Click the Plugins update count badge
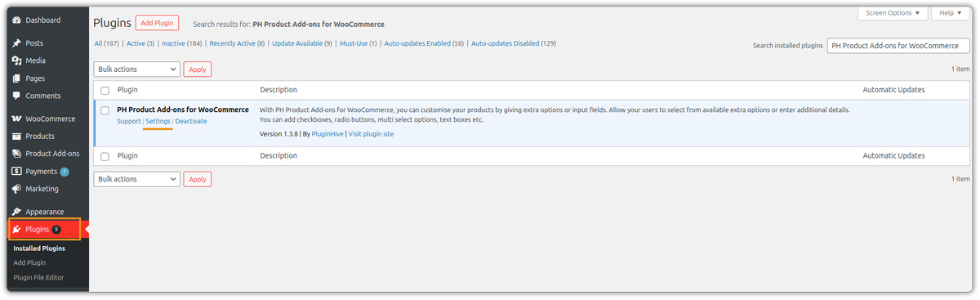This screenshot has height=300, width=980. (56, 230)
